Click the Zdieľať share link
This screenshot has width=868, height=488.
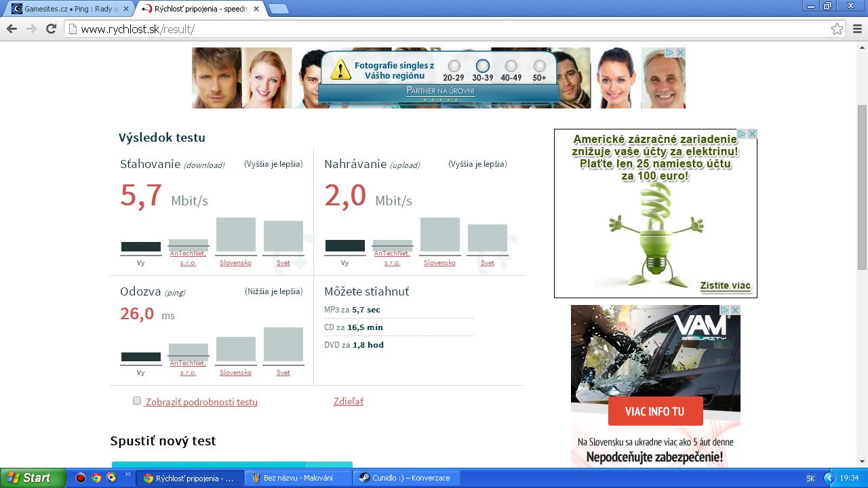348,401
